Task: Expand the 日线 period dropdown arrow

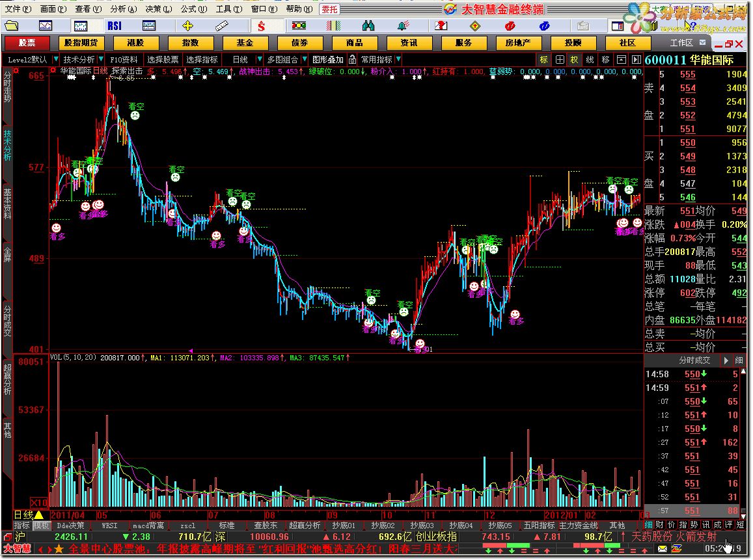Action: pos(260,59)
